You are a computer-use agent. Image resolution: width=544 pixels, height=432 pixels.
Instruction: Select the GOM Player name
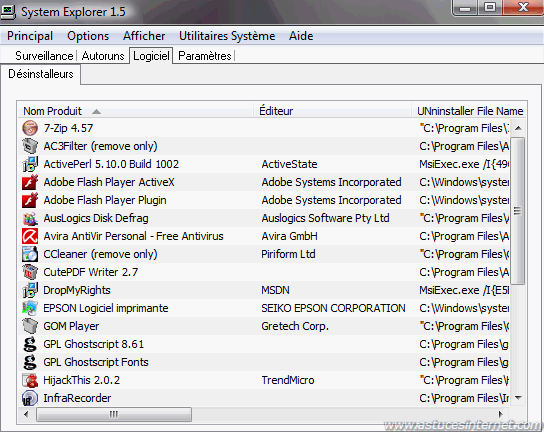[x=71, y=326]
